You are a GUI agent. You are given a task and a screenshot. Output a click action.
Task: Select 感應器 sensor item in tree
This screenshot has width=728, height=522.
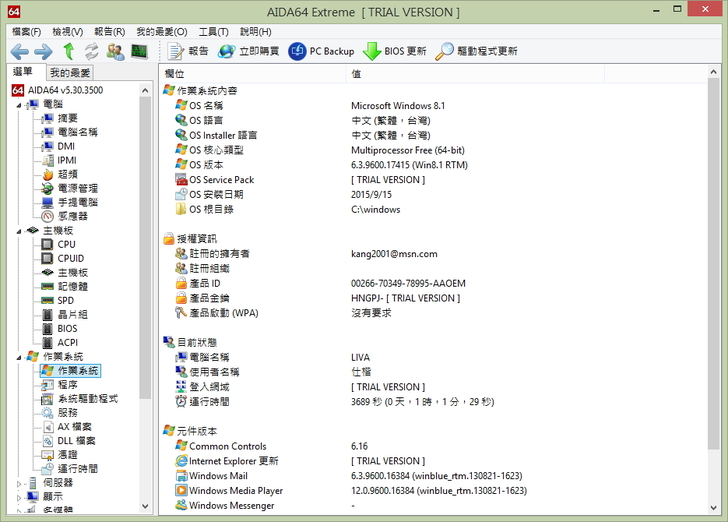(72, 216)
